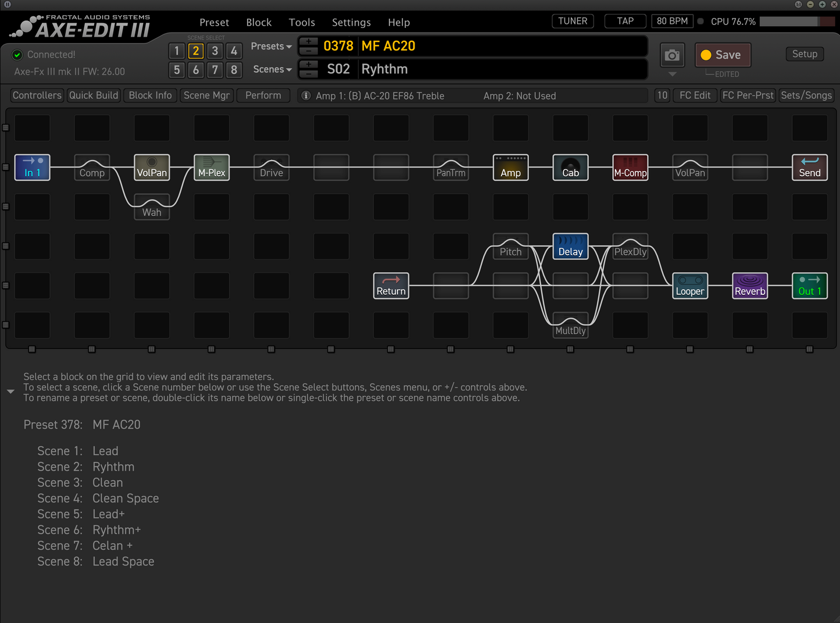Switch to scene 4 in Scene Select
This screenshot has height=623, width=840.
234,51
